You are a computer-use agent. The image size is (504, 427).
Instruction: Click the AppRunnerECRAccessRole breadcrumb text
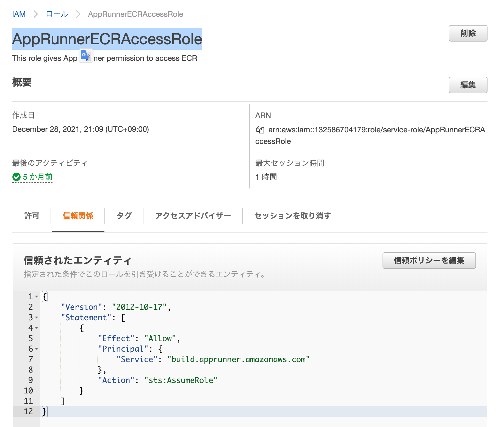point(135,14)
